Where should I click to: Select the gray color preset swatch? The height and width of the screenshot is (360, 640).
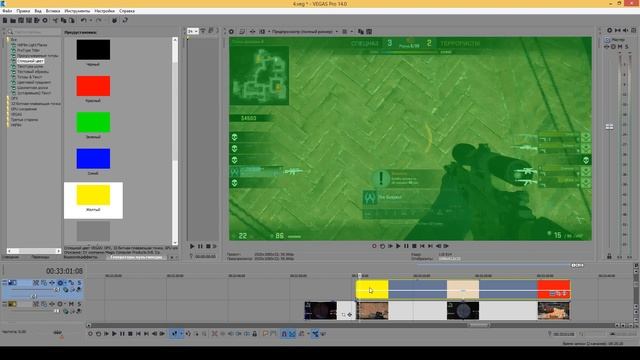tap(93, 231)
